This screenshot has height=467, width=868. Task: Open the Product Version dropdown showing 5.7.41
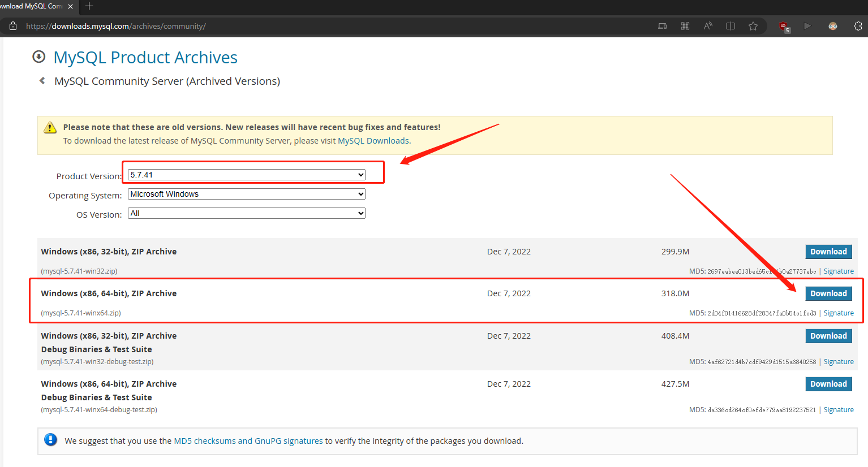[x=247, y=175]
